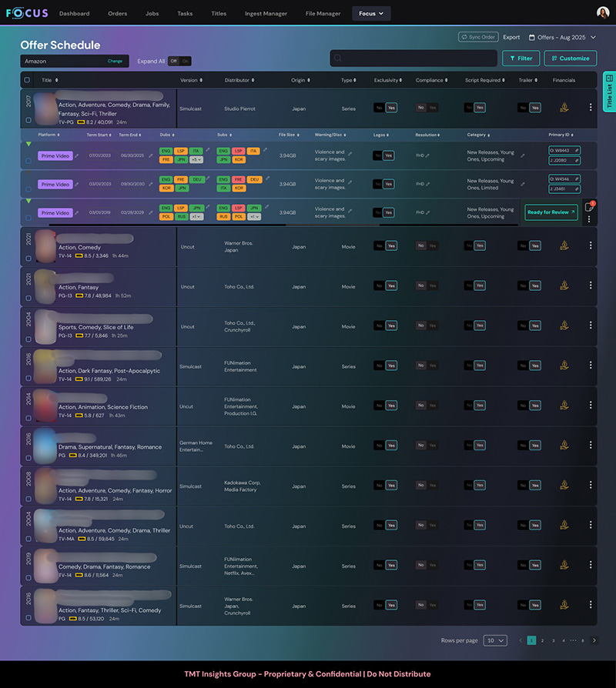This screenshot has width=616, height=688.
Task: Click the Customize button
Action: pyautogui.click(x=571, y=58)
